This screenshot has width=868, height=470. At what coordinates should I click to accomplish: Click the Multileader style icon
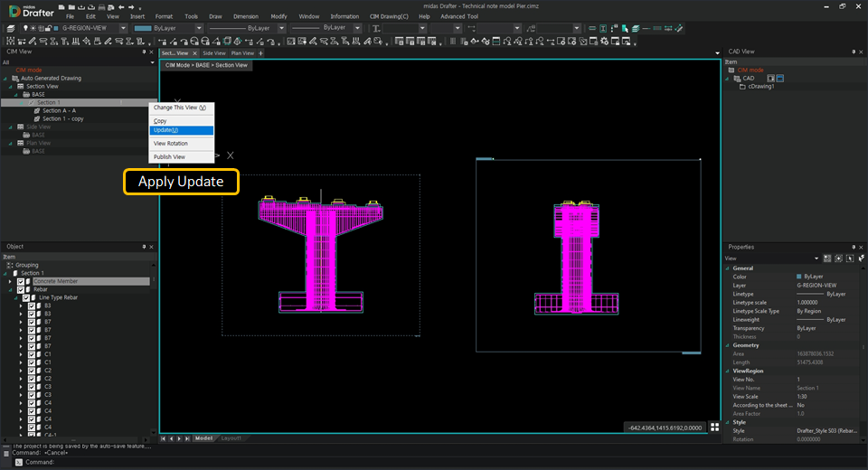click(531, 28)
